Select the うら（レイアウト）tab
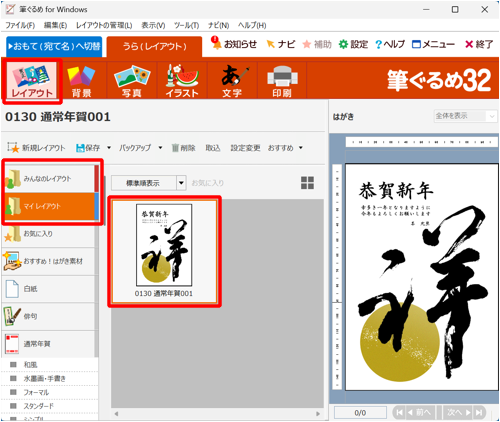The height and width of the screenshot is (422, 500). coord(154,46)
